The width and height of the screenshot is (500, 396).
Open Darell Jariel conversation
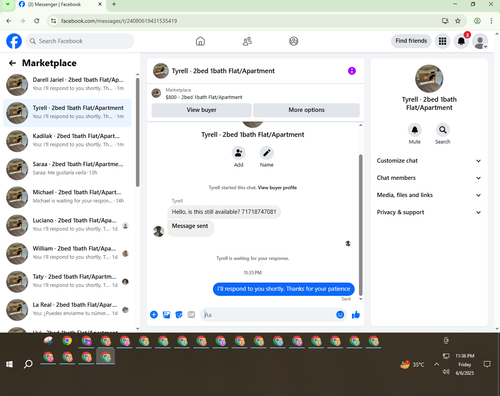click(68, 84)
